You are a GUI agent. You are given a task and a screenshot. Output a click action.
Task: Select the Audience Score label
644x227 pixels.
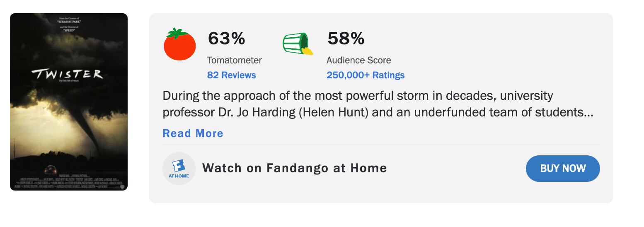pos(358,60)
